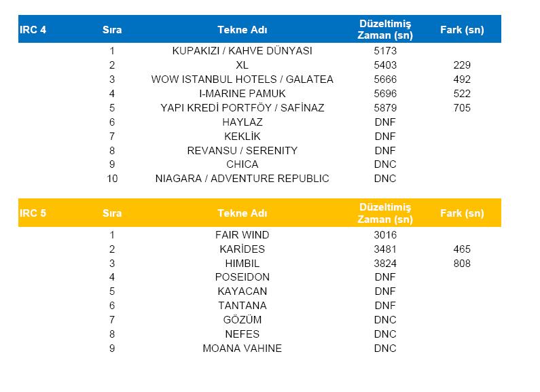Click I-MARINE PAMUK boat name
The image size is (540, 392).
point(242,94)
